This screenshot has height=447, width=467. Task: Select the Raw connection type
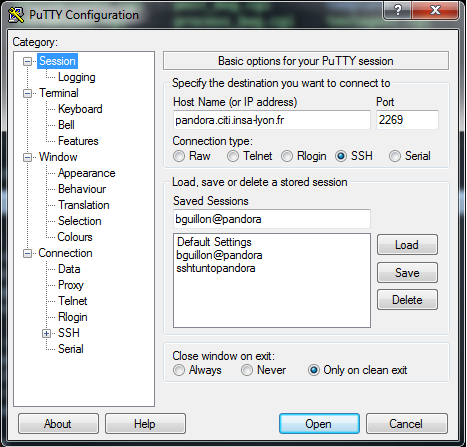coord(179,156)
